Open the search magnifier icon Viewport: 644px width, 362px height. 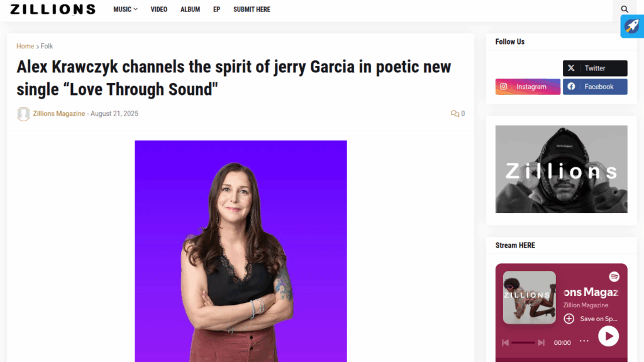pos(625,9)
